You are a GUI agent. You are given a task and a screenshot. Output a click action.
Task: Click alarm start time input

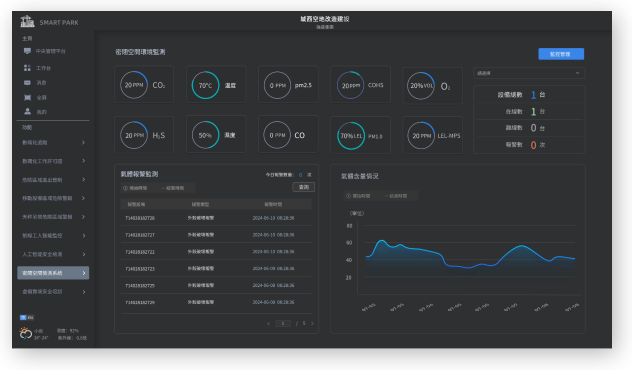click(x=138, y=188)
